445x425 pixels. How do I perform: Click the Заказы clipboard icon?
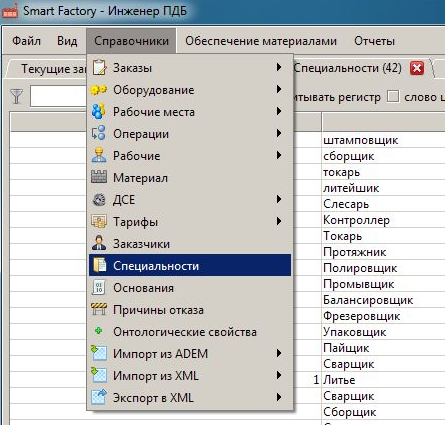(99, 68)
